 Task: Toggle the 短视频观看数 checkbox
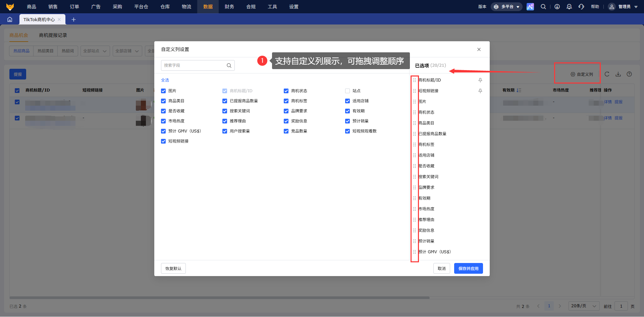click(x=347, y=131)
